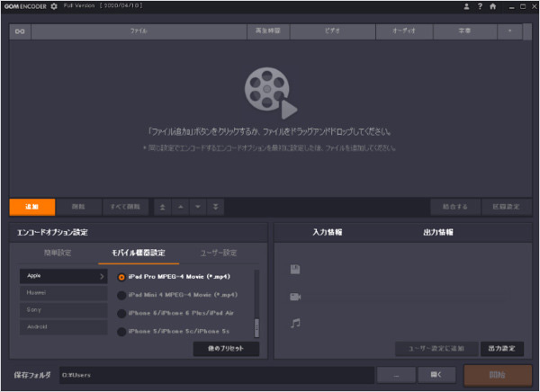Click the link chain icon in the file list header
The image size is (540, 392).
[x=20, y=31]
